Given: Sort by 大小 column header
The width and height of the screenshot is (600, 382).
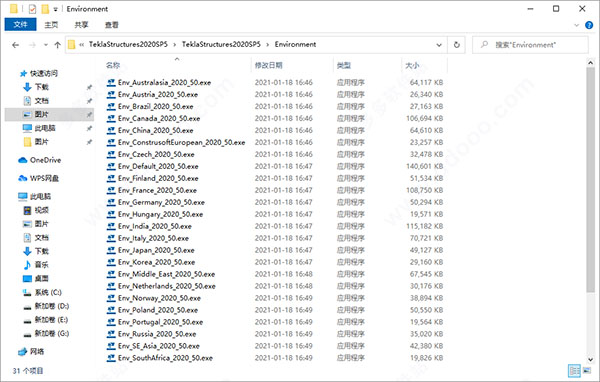Looking at the screenshot, I should (412, 65).
